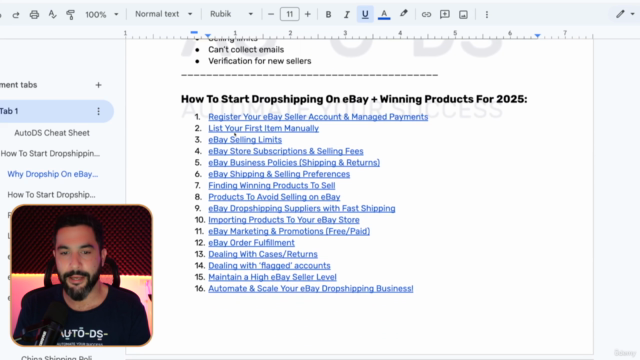Click the right indent marker on ruler
Viewport: 640px width, 360px height.
538,36
